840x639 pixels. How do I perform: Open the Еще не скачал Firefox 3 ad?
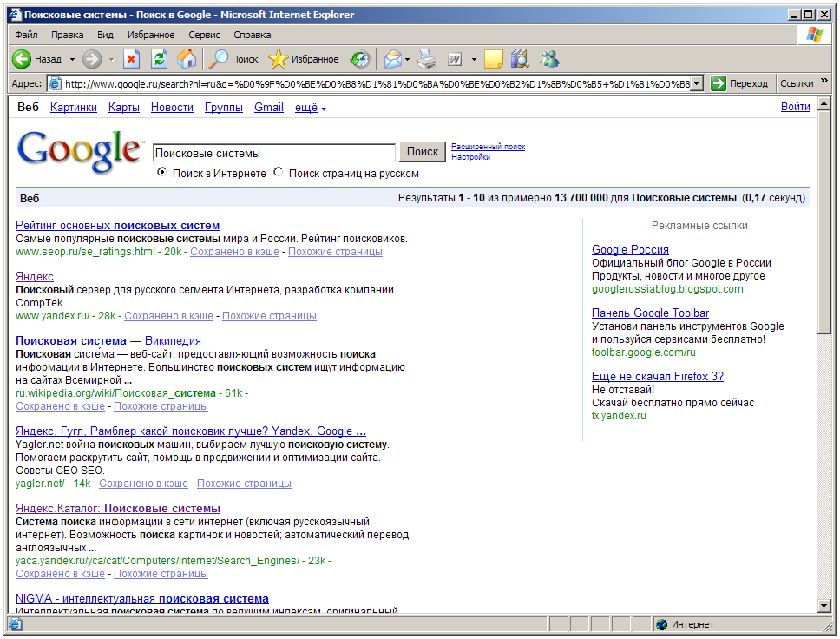pyautogui.click(x=657, y=376)
